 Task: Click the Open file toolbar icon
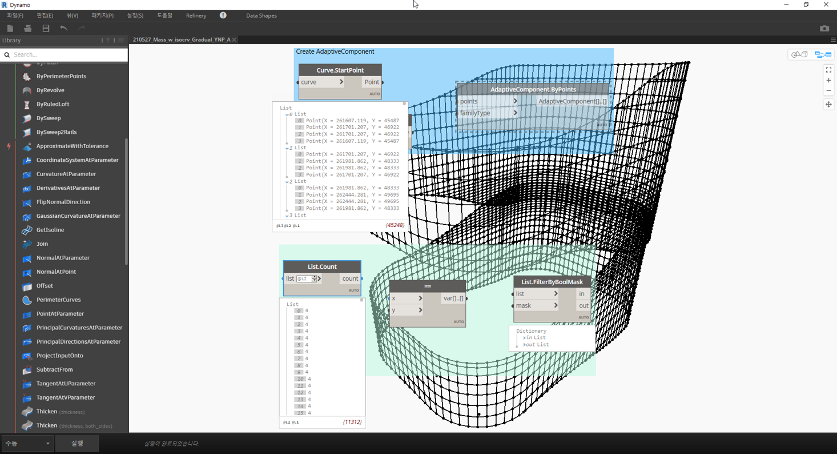(x=28, y=28)
